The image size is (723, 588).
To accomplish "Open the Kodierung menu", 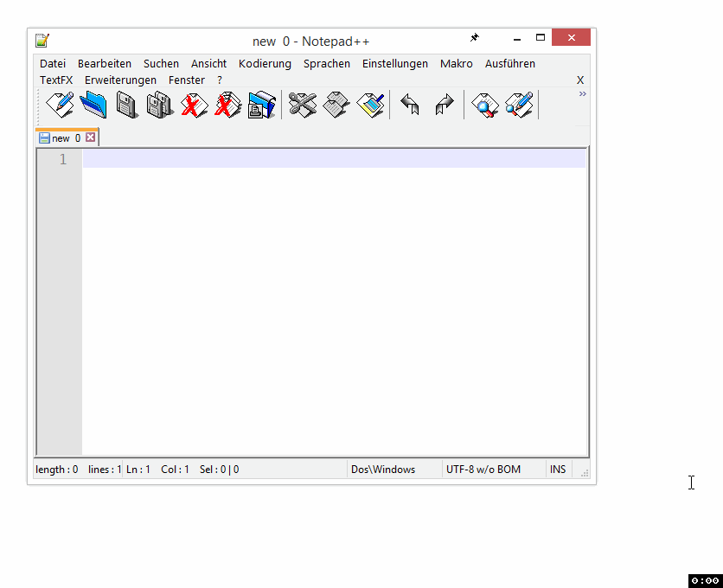I will 265,63.
